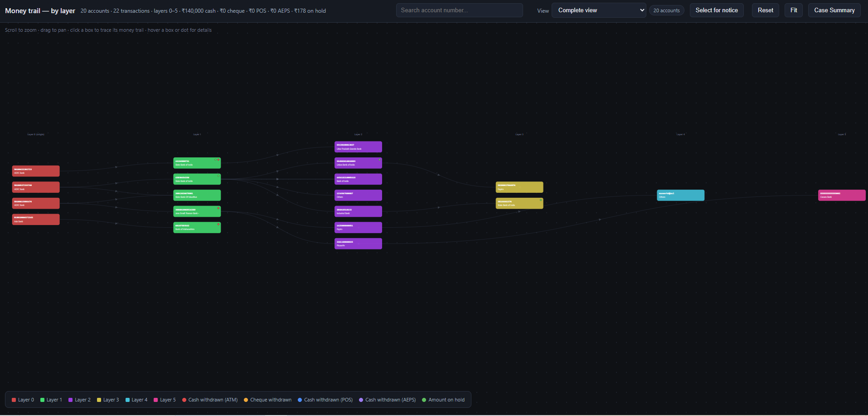This screenshot has width=868, height=416.
Task: Click the Amount on hold legend entry
Action: (x=443, y=400)
